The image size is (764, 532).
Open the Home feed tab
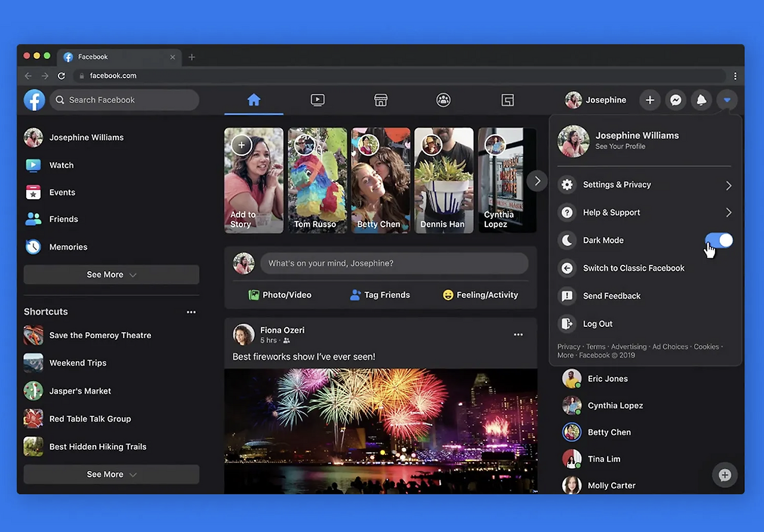254,100
